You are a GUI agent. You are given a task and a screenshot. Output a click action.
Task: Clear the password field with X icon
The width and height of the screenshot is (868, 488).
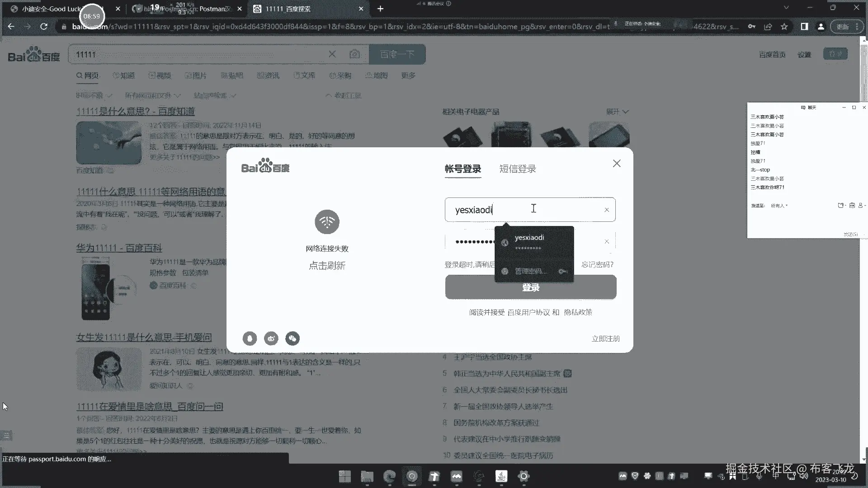tap(607, 242)
